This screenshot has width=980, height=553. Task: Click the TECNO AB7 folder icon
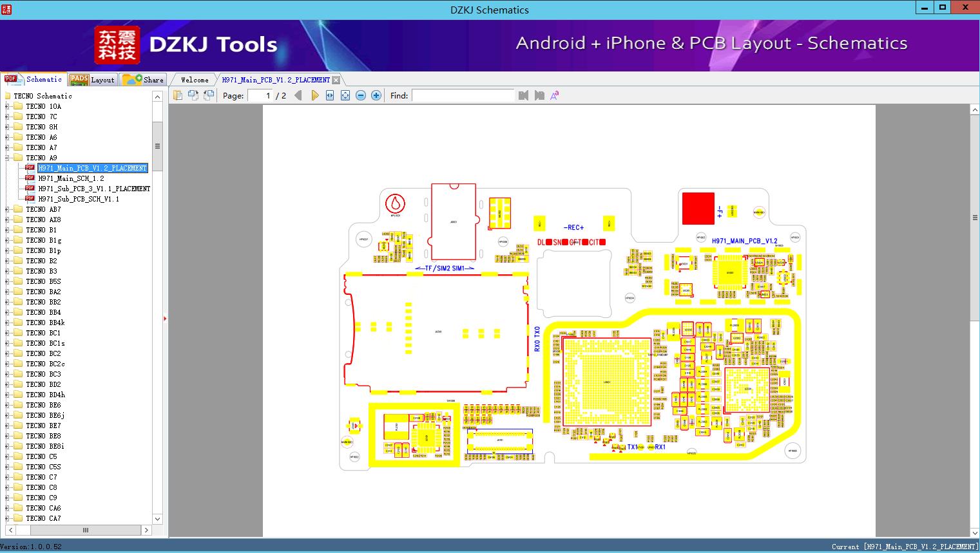click(18, 209)
